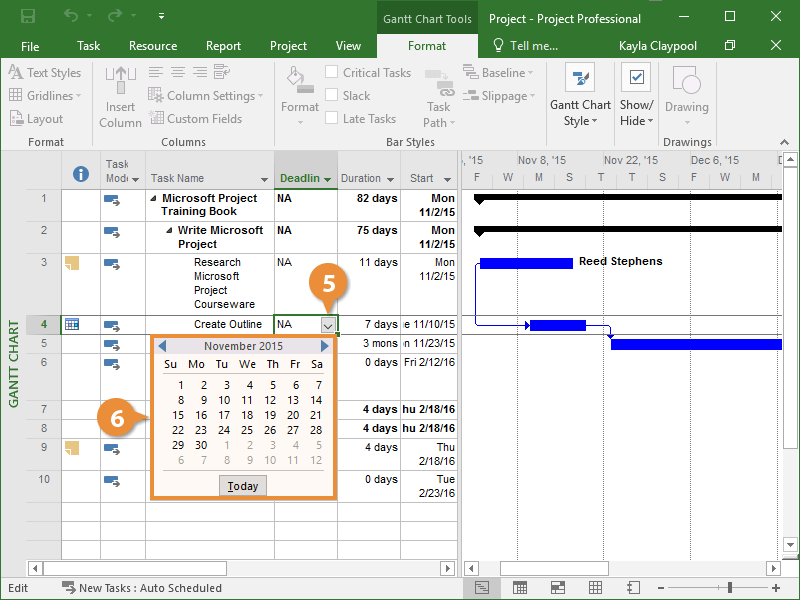The height and width of the screenshot is (600, 800).
Task: Select November 18 in the calendar
Action: [x=247, y=415]
